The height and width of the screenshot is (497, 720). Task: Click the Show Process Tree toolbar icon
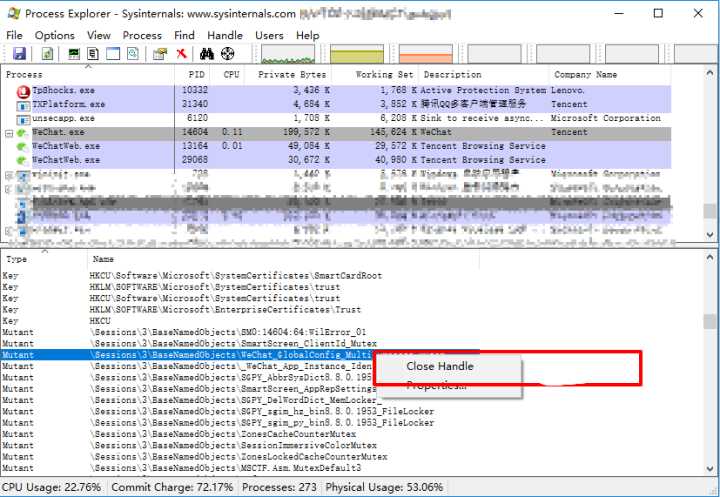(x=93, y=54)
